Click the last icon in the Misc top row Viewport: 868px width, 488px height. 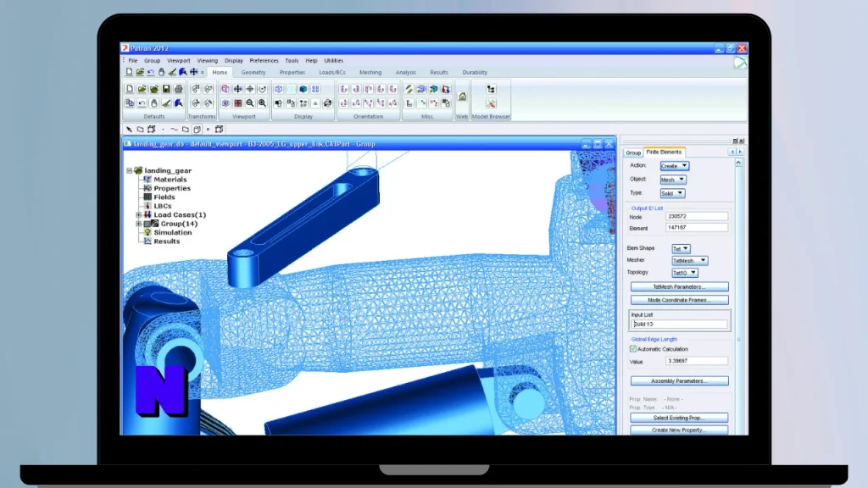click(x=446, y=89)
